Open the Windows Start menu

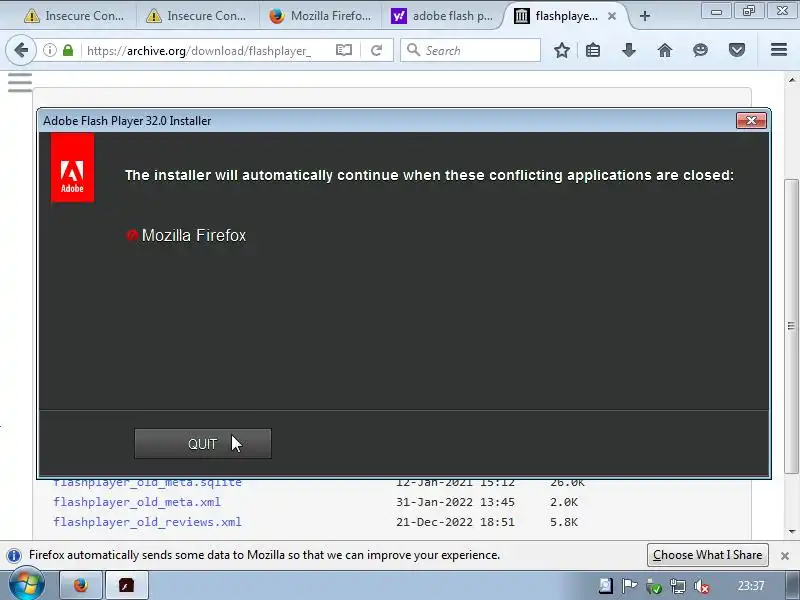point(27,585)
